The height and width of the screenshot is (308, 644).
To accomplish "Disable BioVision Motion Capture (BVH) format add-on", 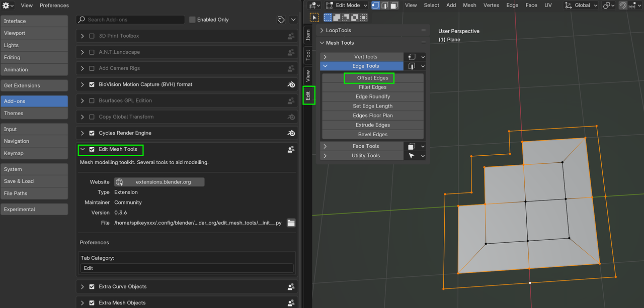I will [92, 84].
